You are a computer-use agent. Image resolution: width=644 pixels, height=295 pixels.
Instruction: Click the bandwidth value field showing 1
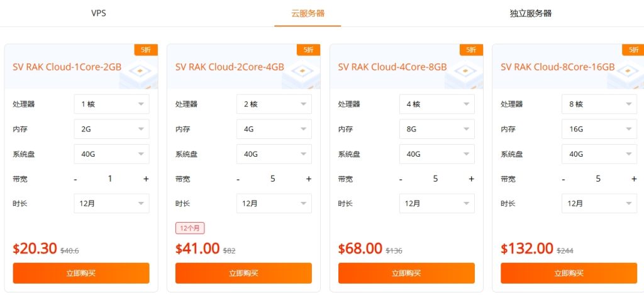pyautogui.click(x=110, y=179)
